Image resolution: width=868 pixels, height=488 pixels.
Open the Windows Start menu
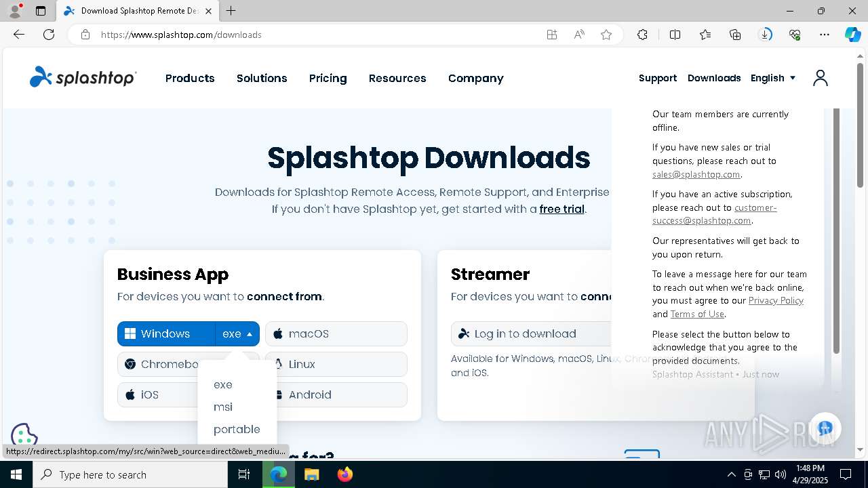tap(16, 474)
